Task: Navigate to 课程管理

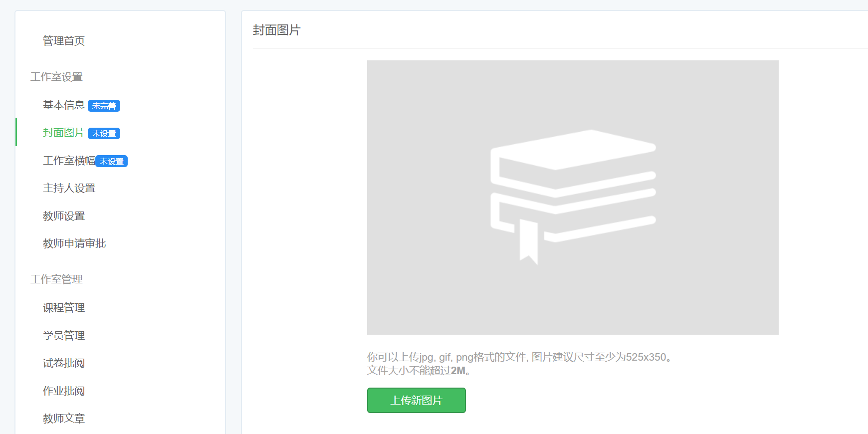Action: tap(64, 308)
